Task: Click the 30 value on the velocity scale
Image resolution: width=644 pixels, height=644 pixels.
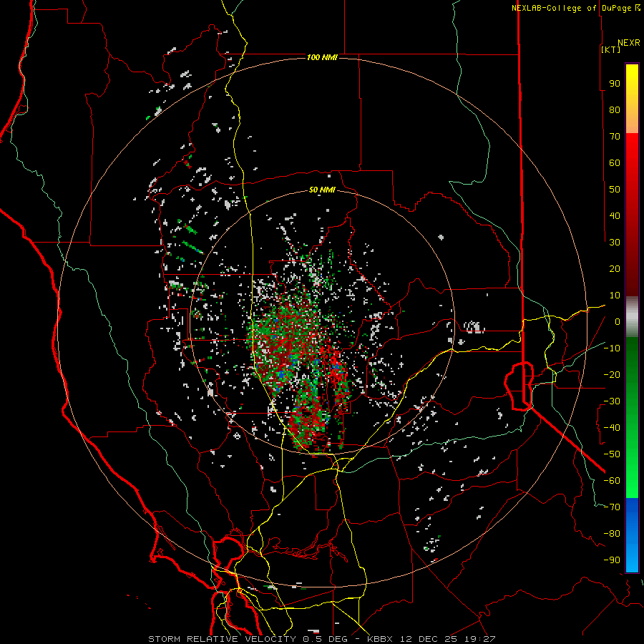Action: click(615, 243)
